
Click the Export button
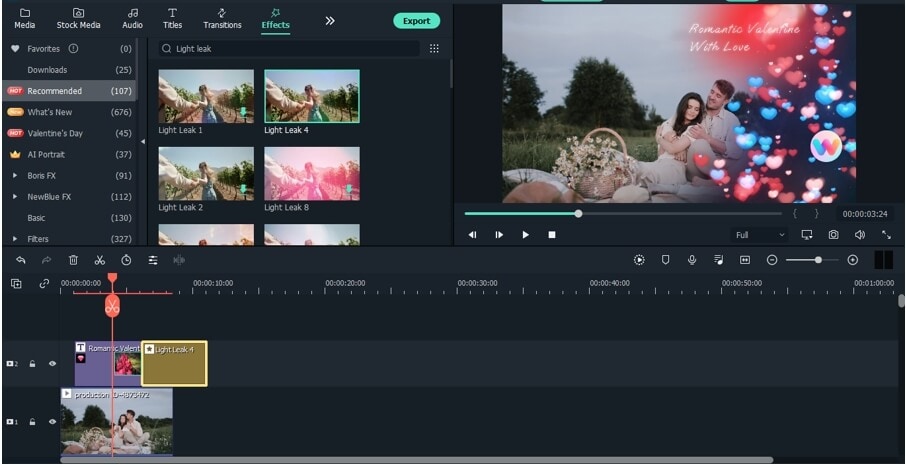pyautogui.click(x=416, y=21)
